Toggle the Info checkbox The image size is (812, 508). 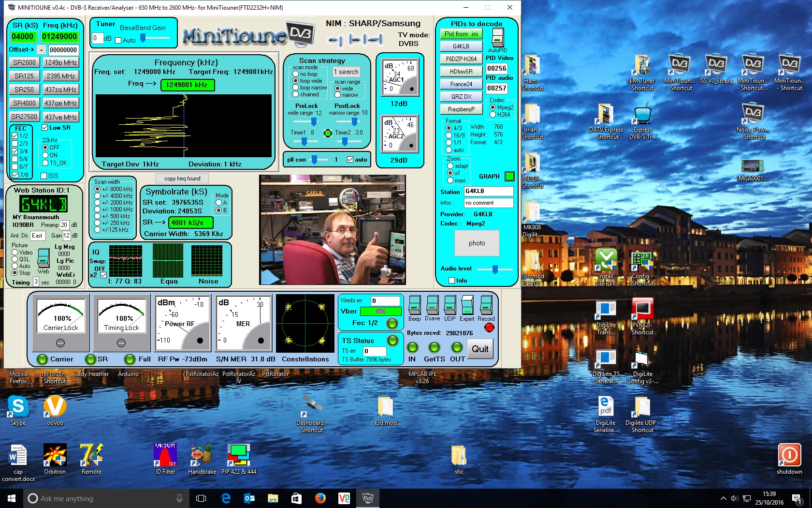(451, 281)
